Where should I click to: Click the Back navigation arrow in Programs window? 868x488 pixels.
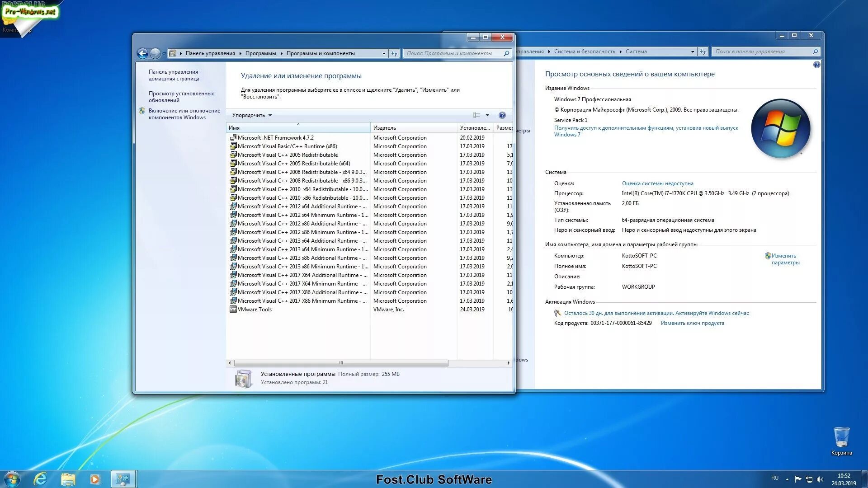[142, 54]
